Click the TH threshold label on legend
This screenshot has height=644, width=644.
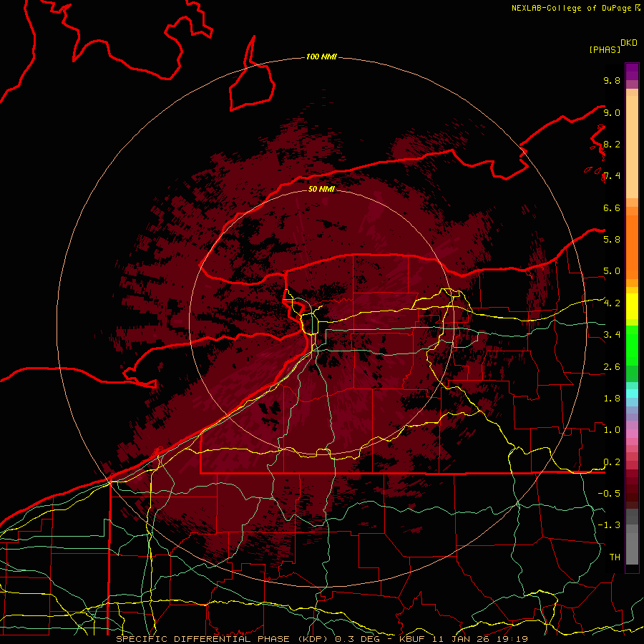pyautogui.click(x=615, y=557)
